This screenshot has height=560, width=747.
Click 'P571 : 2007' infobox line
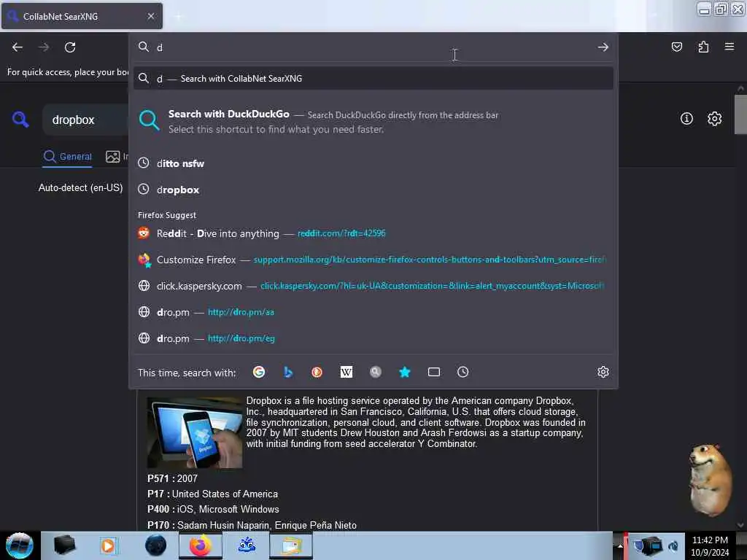pos(172,478)
